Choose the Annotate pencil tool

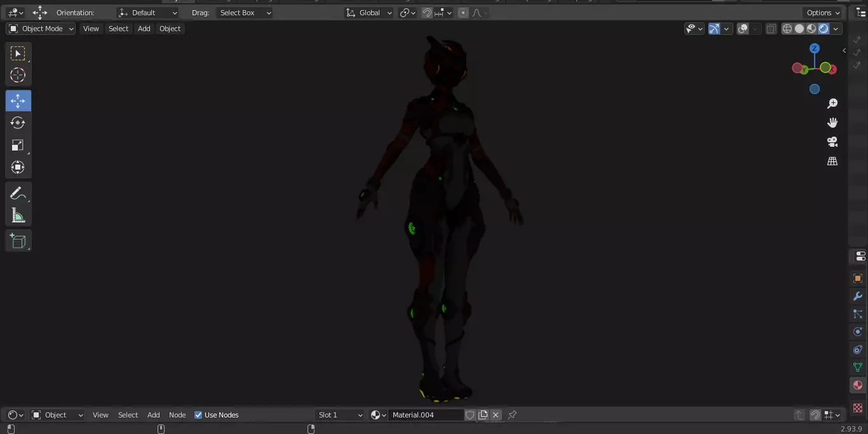pos(18,193)
